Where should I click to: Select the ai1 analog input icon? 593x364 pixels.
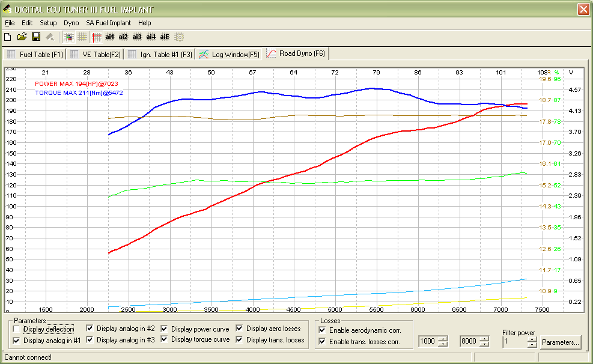tap(110, 37)
